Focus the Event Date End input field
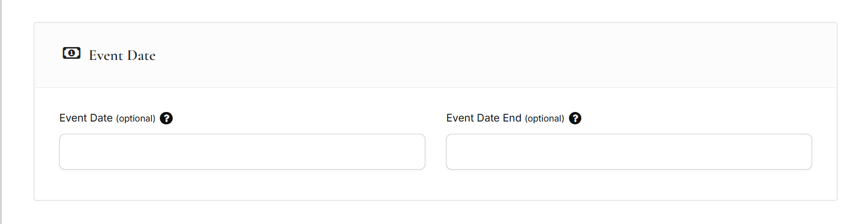 pyautogui.click(x=629, y=152)
